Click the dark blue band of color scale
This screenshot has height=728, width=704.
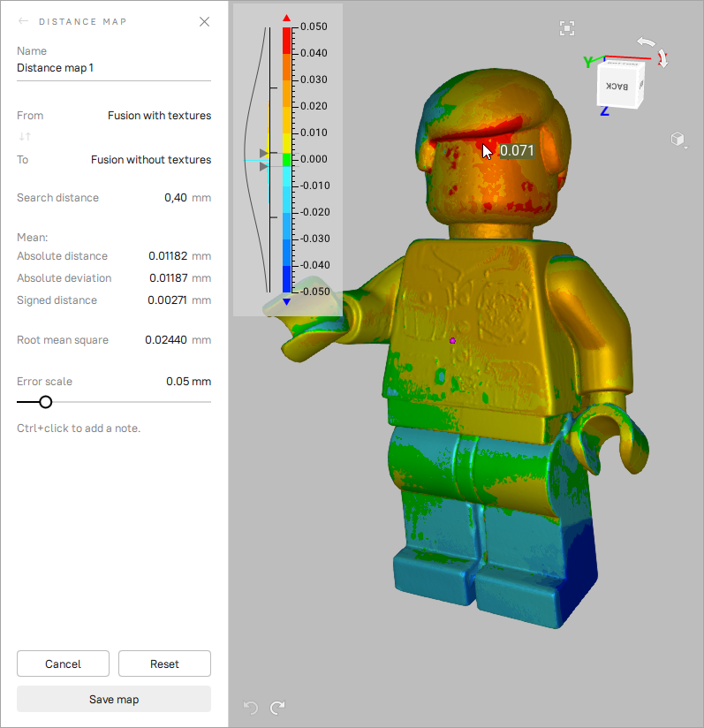[x=287, y=279]
